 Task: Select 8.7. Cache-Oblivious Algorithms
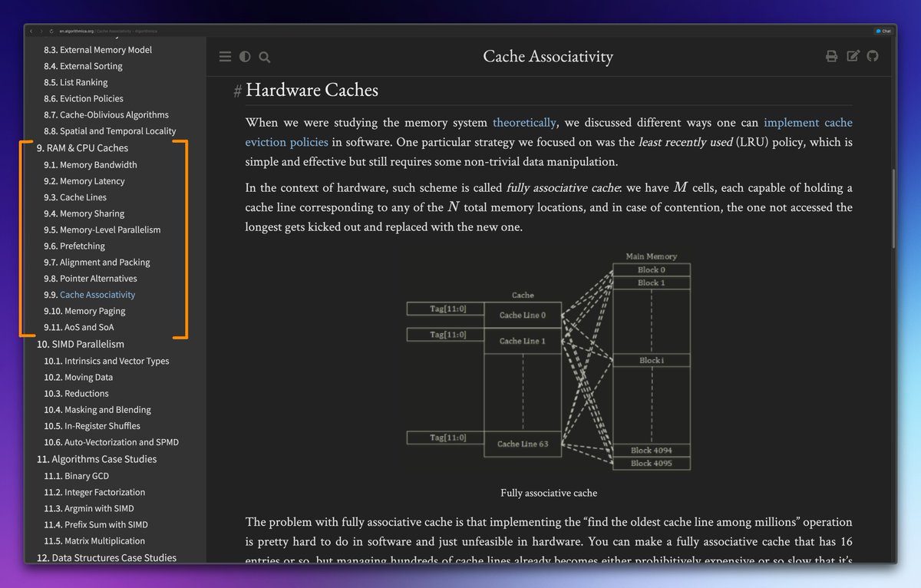coord(106,114)
